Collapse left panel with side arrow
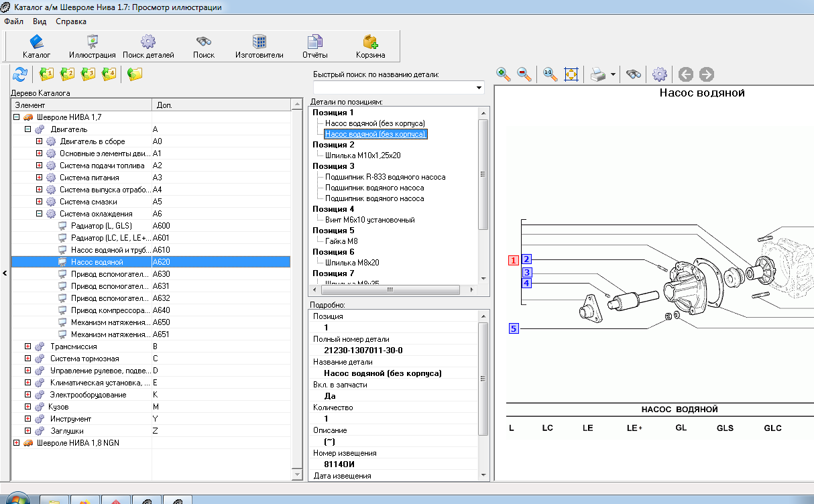This screenshot has height=504, width=814. (x=5, y=273)
